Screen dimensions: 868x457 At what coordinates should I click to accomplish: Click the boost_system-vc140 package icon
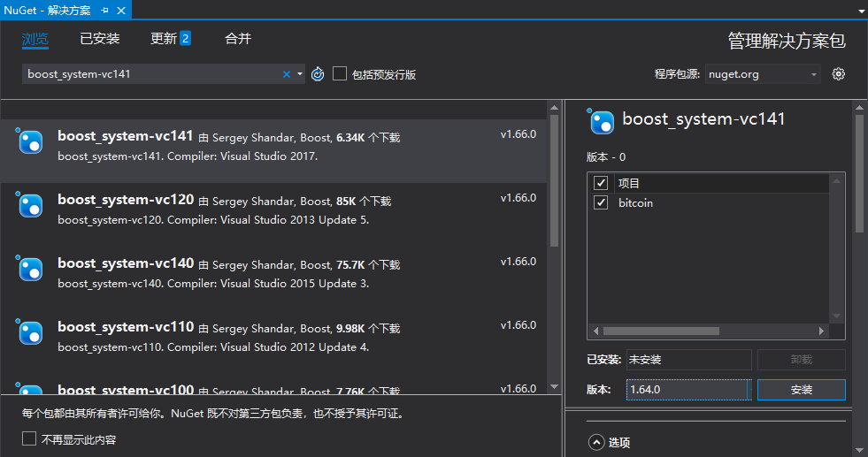pyautogui.click(x=29, y=268)
